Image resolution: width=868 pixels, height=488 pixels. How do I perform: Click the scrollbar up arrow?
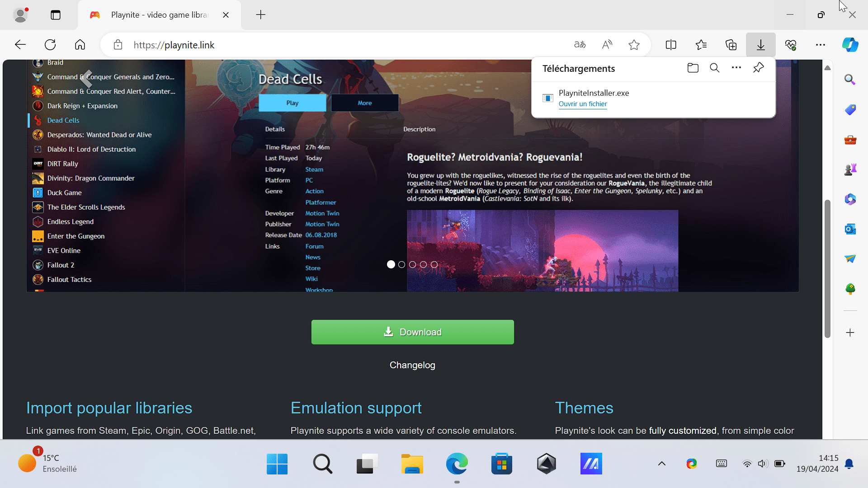828,68
